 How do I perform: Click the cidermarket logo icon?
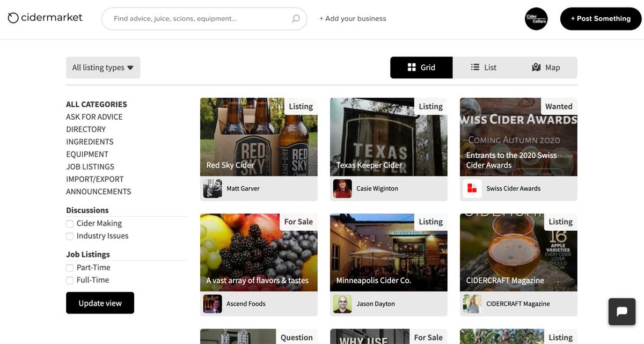(x=13, y=17)
